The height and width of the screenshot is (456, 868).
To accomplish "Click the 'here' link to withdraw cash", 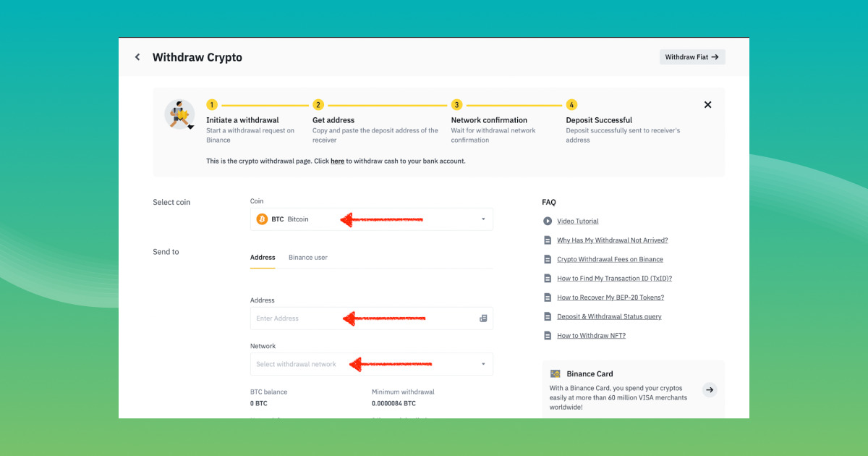I will click(x=337, y=161).
